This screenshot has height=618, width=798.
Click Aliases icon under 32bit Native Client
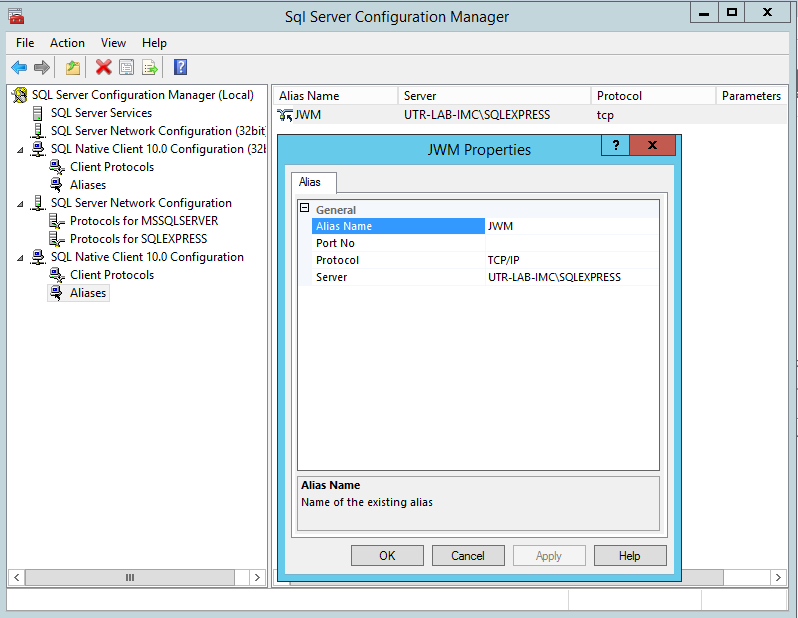pos(56,185)
